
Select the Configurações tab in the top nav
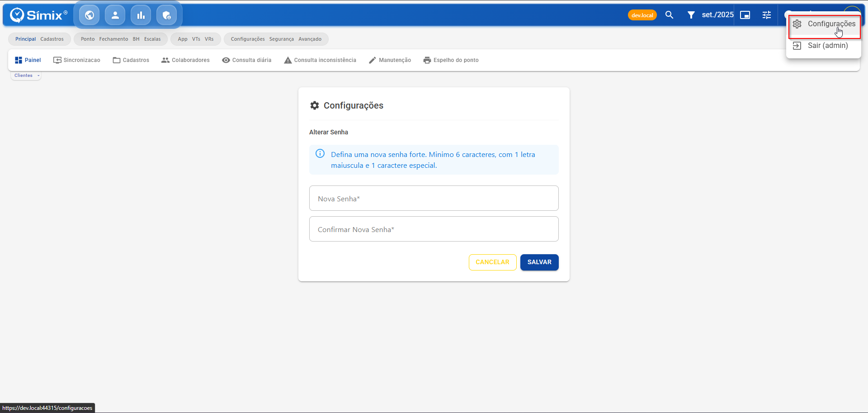(x=248, y=39)
